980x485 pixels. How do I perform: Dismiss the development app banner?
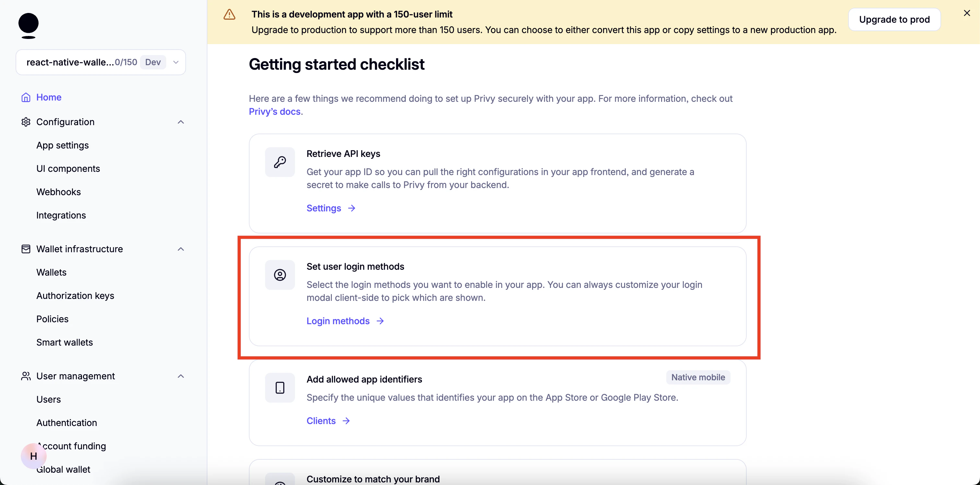967,13
